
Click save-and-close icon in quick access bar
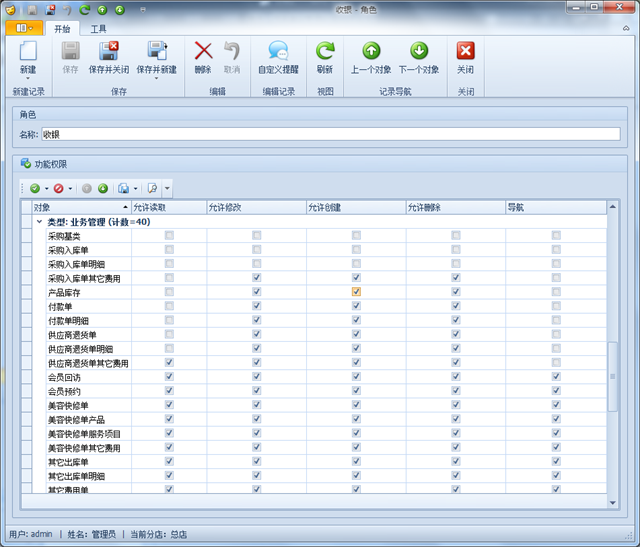(50, 10)
